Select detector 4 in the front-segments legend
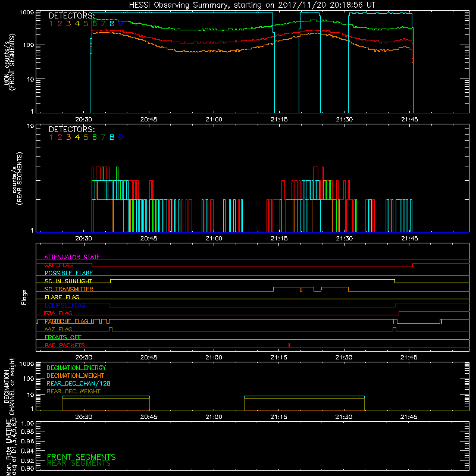The image size is (476, 476). point(77,23)
